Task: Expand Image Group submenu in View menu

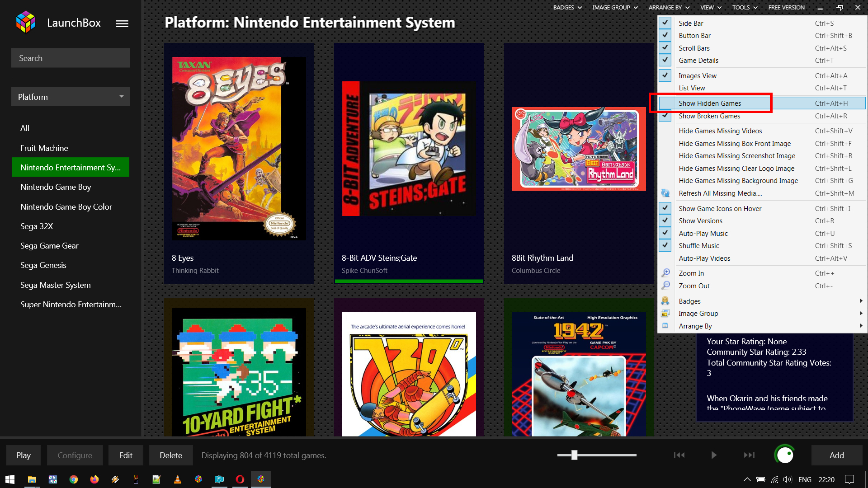Action: click(x=762, y=314)
